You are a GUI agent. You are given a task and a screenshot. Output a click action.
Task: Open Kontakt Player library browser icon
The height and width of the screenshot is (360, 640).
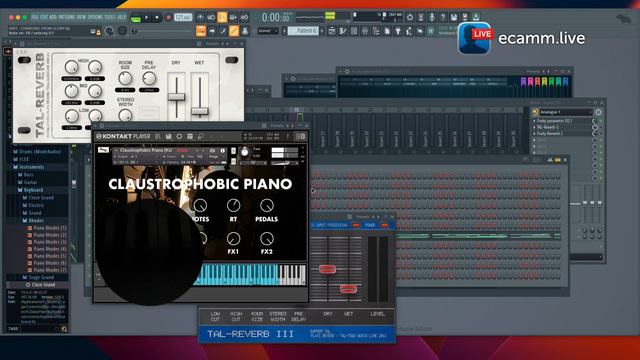click(x=158, y=136)
